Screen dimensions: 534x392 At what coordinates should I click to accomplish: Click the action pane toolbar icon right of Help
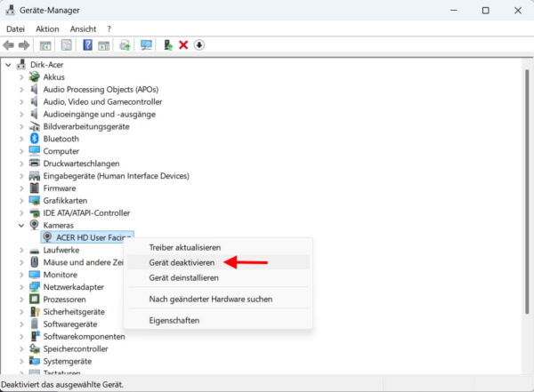(103, 45)
